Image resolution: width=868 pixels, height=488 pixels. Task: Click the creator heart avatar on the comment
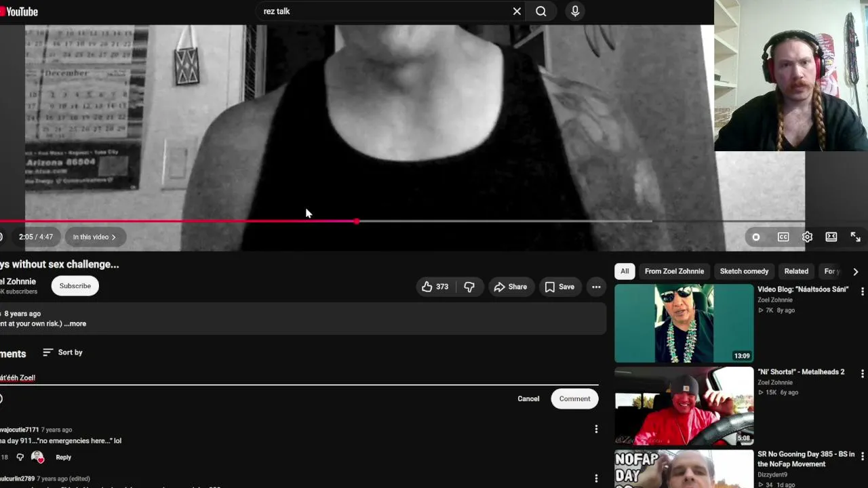click(x=38, y=457)
